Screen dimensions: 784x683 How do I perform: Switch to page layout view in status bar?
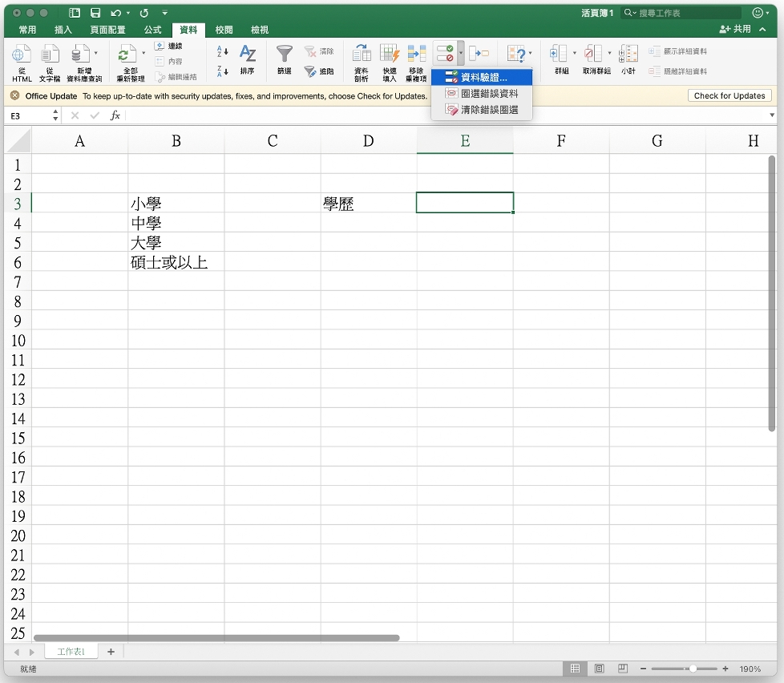(599, 669)
